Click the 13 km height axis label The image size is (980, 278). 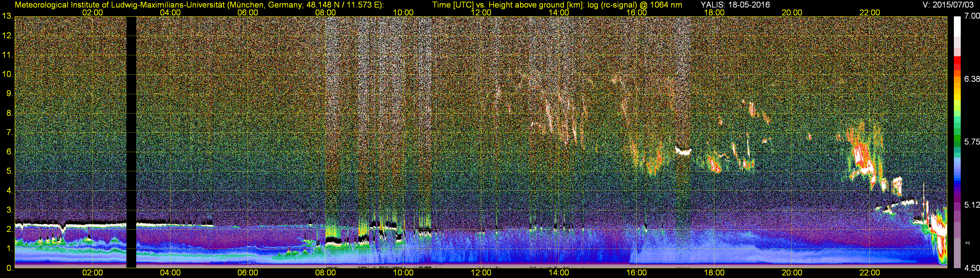(x=7, y=16)
